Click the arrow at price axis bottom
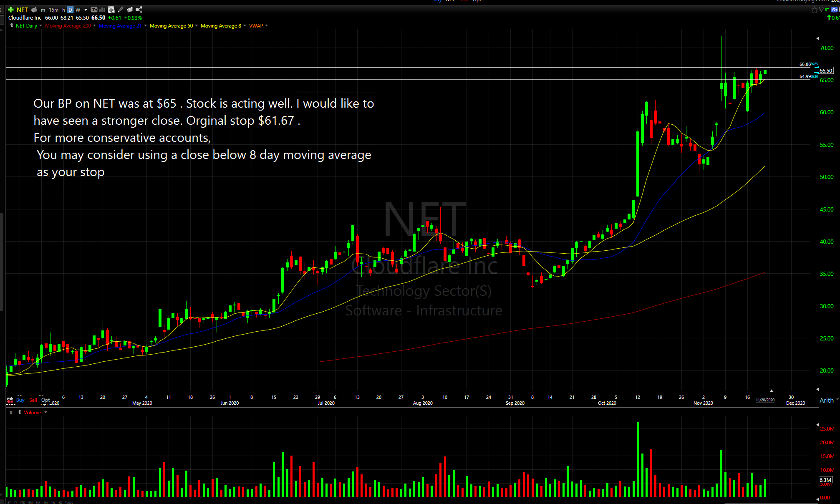Image resolution: width=840 pixels, height=504 pixels. pos(817,389)
